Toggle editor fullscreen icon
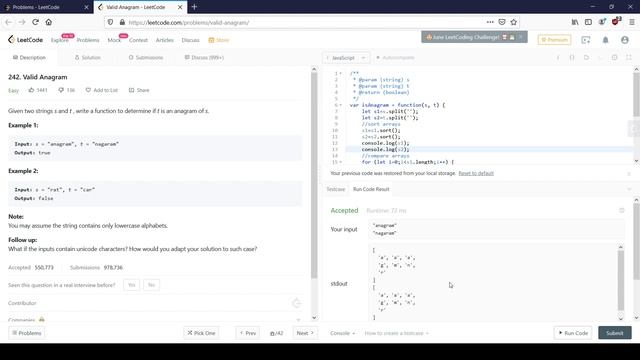Image resolution: width=640 pixels, height=360 pixels. 629,58
